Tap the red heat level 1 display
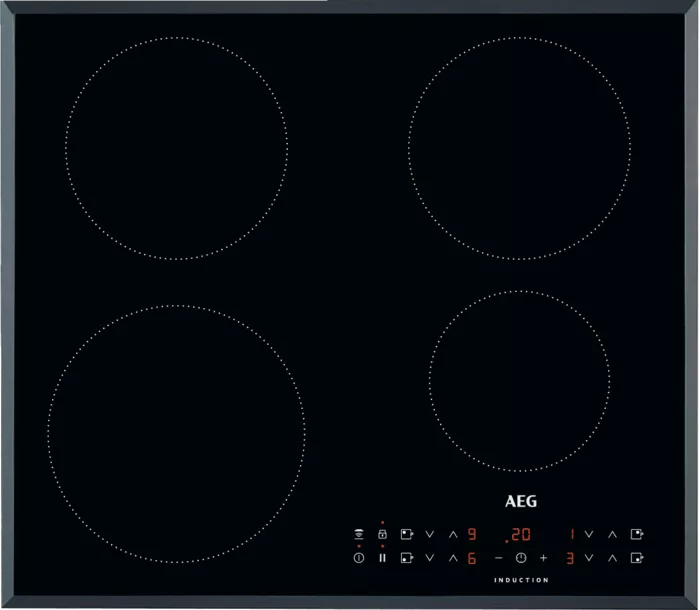The width and height of the screenshot is (700, 610). (x=572, y=534)
